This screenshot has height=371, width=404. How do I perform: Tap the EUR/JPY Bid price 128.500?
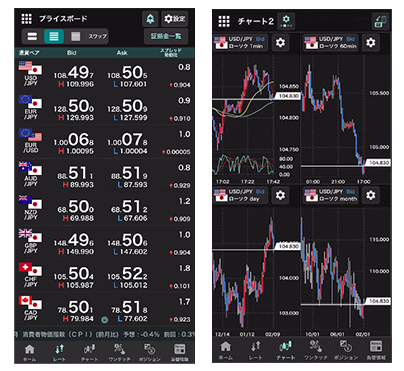(x=74, y=106)
